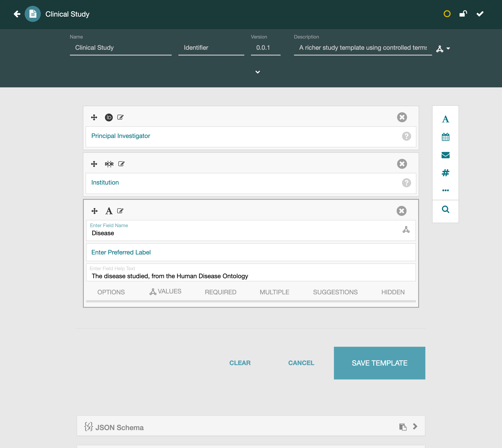Remove the Institution field
502x448 pixels.
click(402, 164)
